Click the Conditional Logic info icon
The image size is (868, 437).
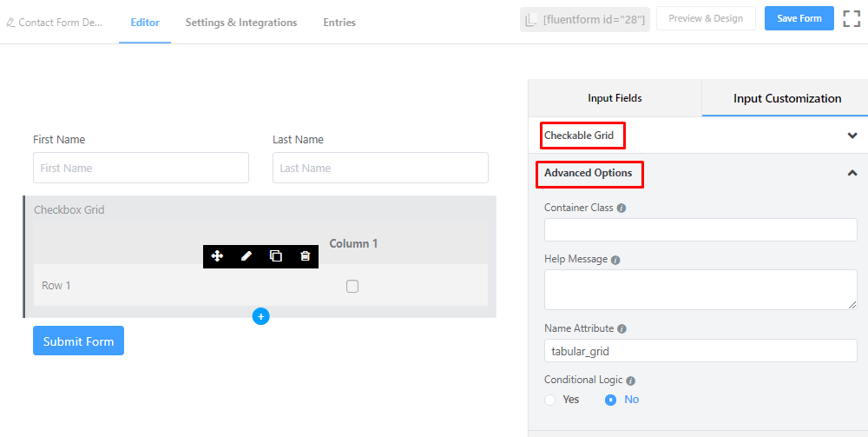(x=630, y=381)
